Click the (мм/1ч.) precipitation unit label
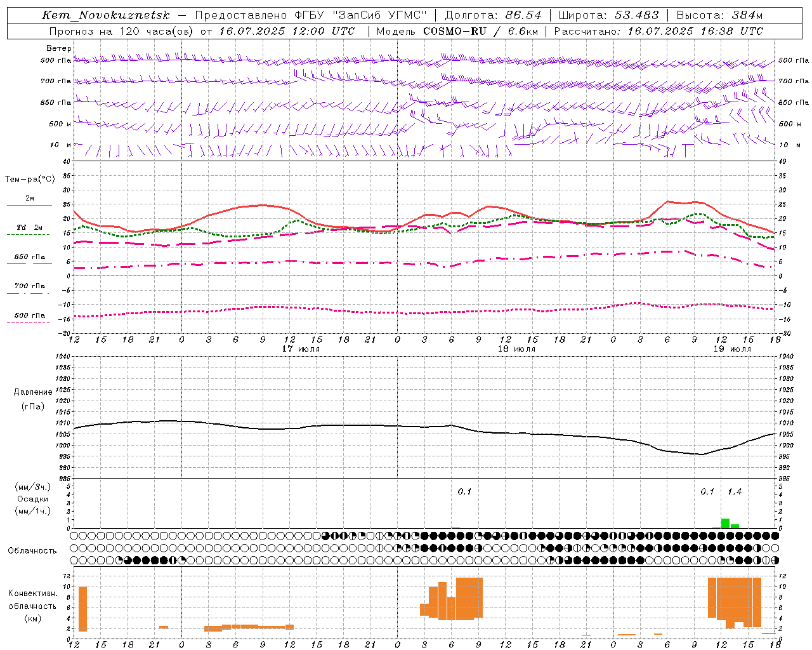Image resolution: width=812 pixels, height=650 pixels. coord(32,511)
